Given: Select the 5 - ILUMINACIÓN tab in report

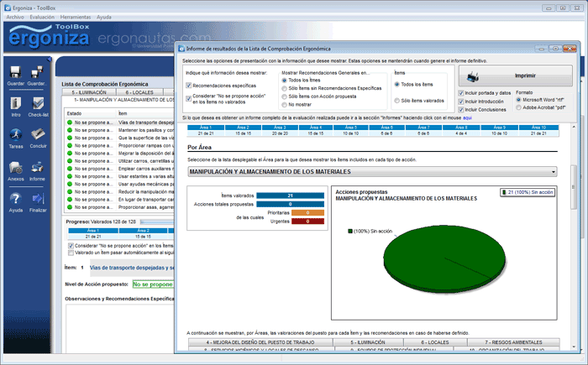Looking at the screenshot, I should [x=368, y=342].
